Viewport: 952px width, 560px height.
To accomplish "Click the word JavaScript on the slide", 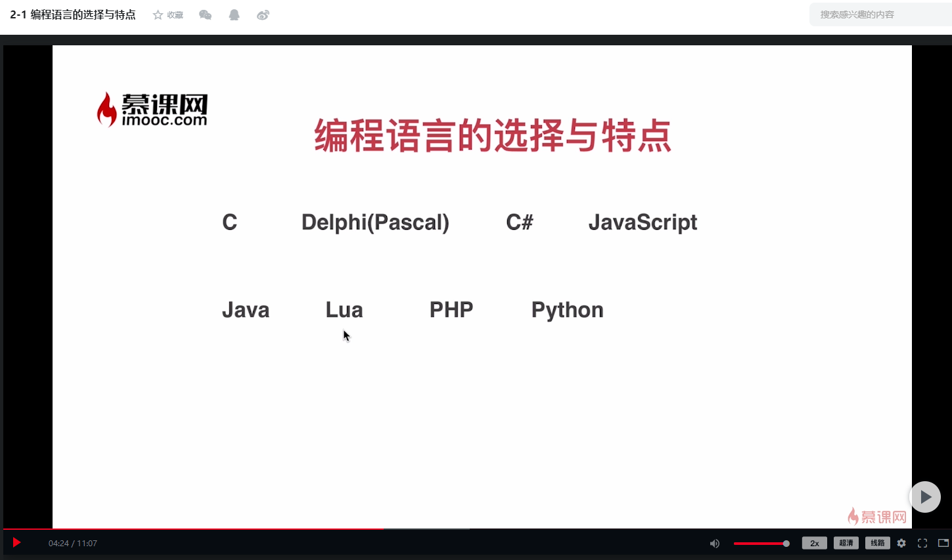I will 643,223.
